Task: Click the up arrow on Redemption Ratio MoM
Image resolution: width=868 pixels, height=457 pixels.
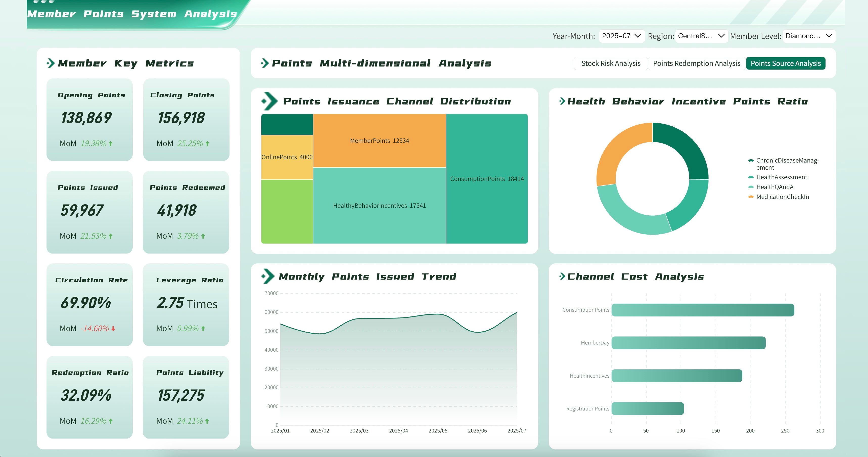Action: tap(110, 421)
